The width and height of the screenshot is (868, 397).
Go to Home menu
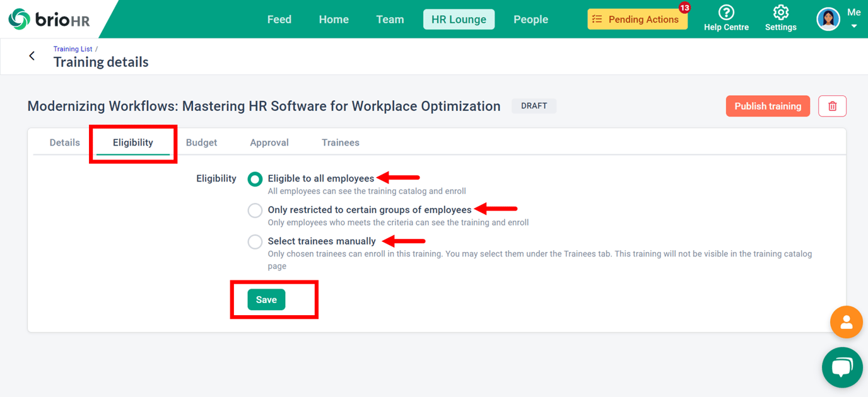[334, 20]
